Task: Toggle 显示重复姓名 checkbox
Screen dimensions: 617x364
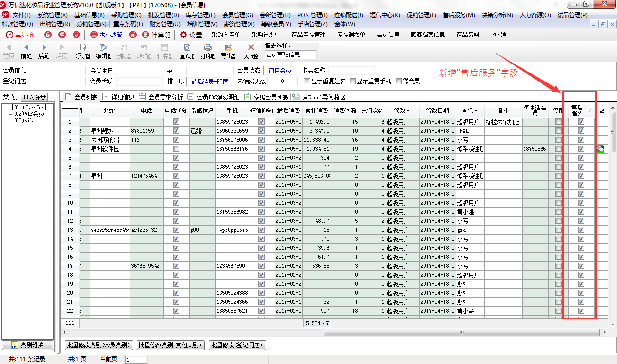Action: coord(307,81)
